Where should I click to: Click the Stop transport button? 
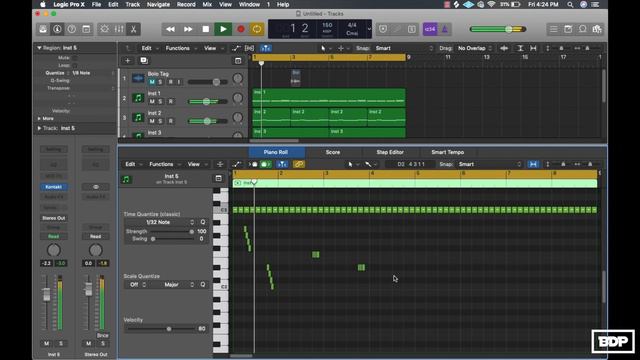206,29
